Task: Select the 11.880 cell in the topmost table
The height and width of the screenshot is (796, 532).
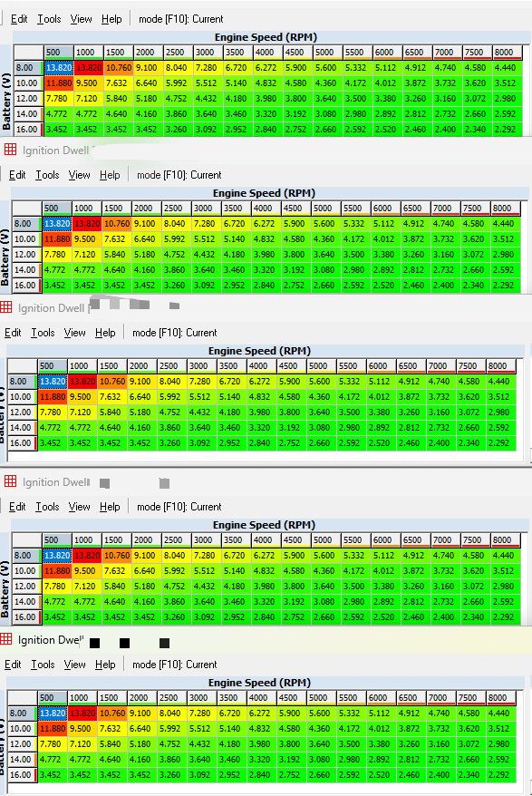Action: click(x=59, y=83)
